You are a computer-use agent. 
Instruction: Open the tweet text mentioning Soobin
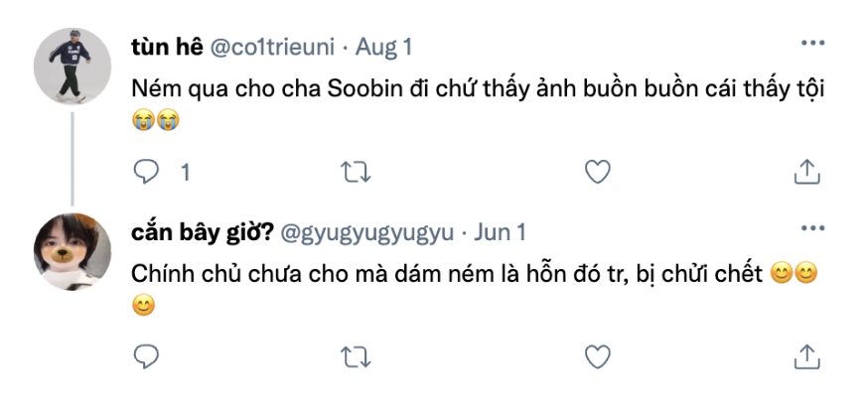(x=479, y=88)
